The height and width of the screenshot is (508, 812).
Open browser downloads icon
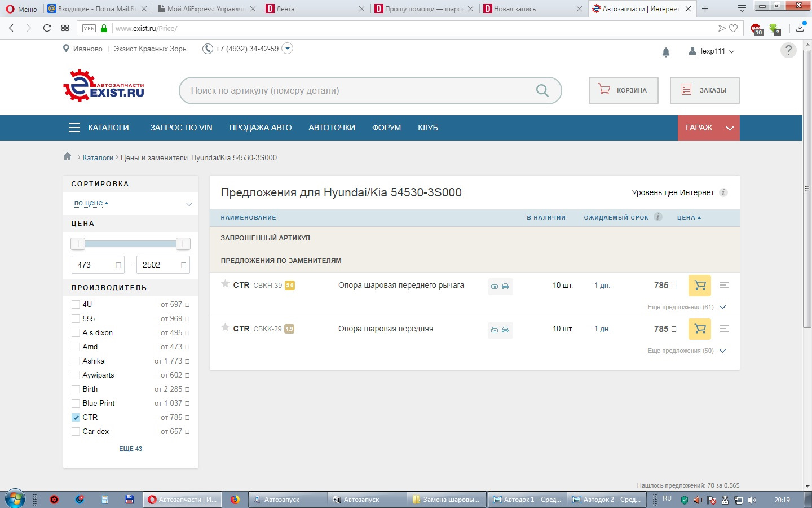[x=800, y=28]
